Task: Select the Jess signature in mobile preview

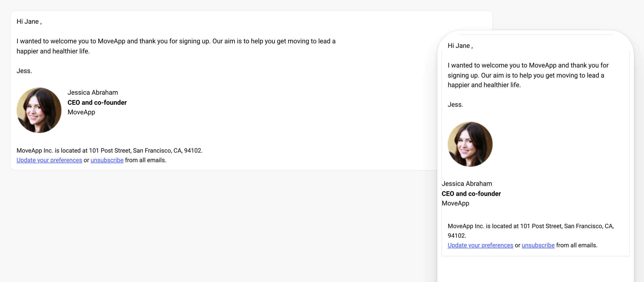Action: click(455, 104)
